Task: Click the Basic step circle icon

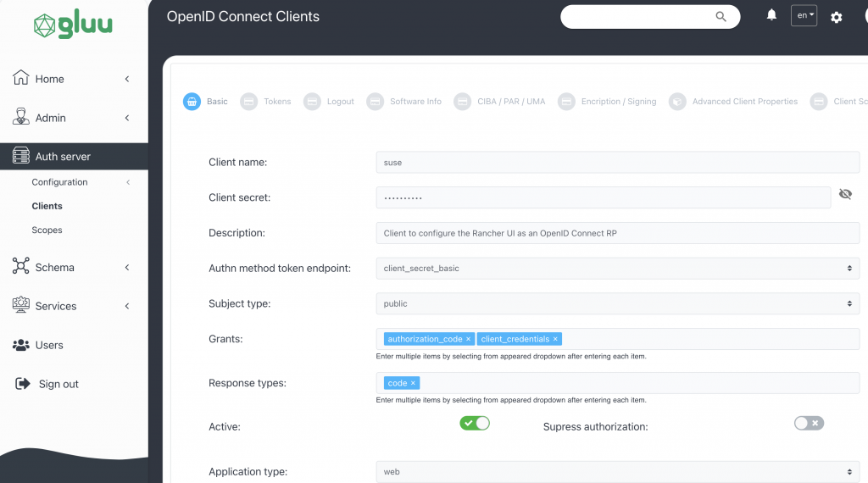Action: coord(192,102)
